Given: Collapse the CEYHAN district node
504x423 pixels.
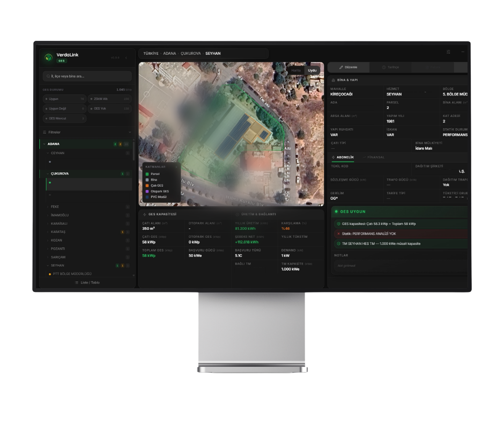Looking at the screenshot, I should click(48, 153).
